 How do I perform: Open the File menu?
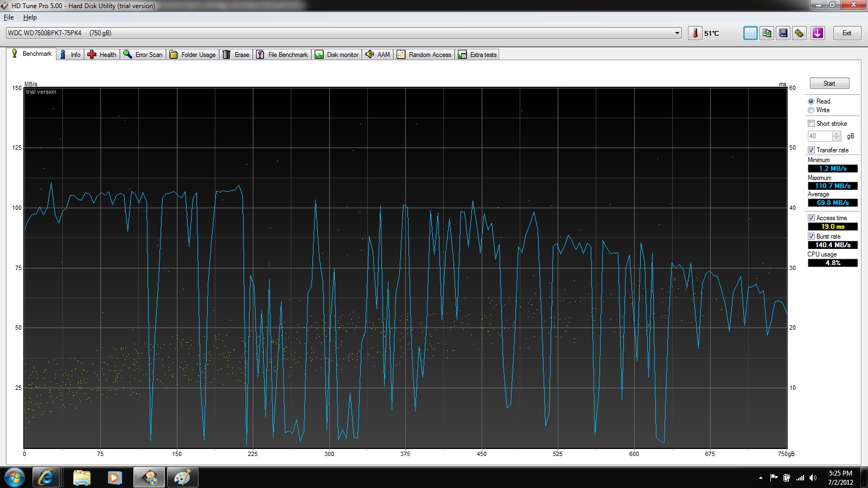pyautogui.click(x=9, y=17)
